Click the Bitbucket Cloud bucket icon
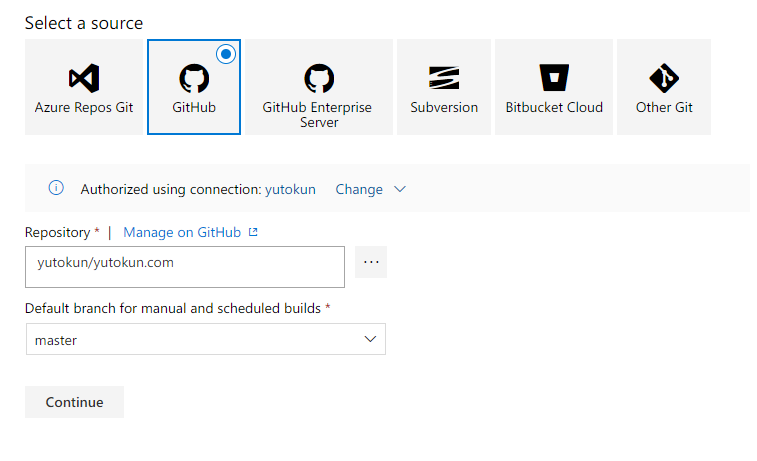The image size is (757, 461). pyautogui.click(x=554, y=78)
